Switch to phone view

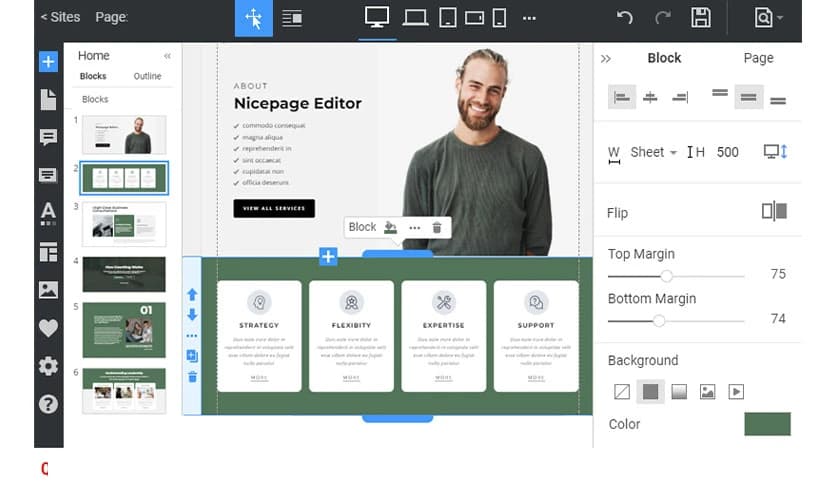[x=499, y=18]
